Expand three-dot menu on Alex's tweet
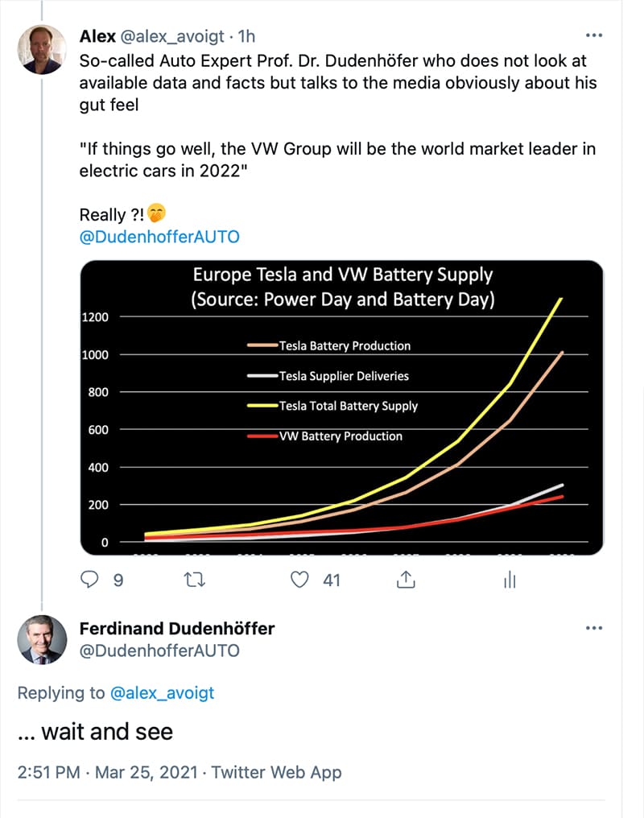The image size is (644, 818). [594, 35]
